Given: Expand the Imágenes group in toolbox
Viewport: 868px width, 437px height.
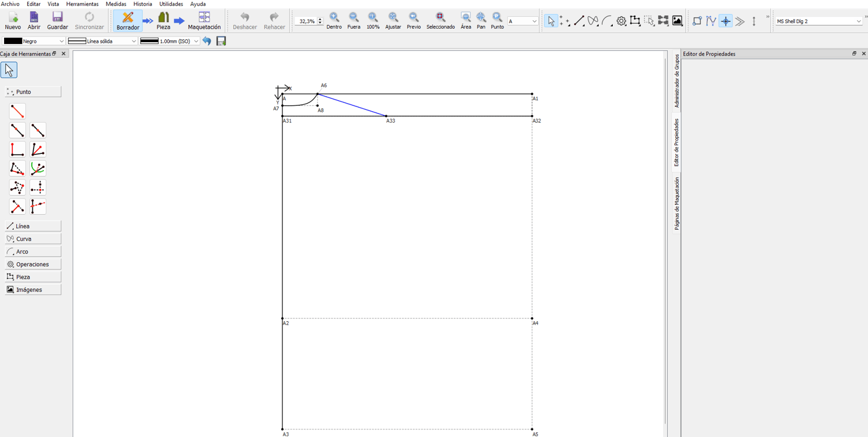Looking at the screenshot, I should coord(33,290).
